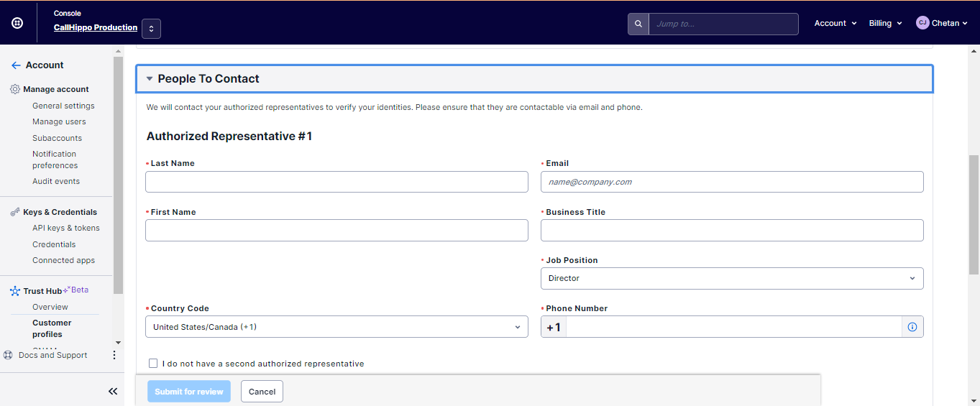
Task: Click the Business Title input field
Action: tap(732, 231)
